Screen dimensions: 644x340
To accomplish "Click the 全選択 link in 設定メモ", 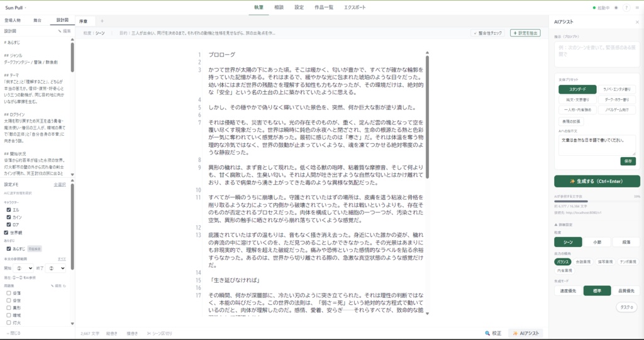I will pos(60,185).
